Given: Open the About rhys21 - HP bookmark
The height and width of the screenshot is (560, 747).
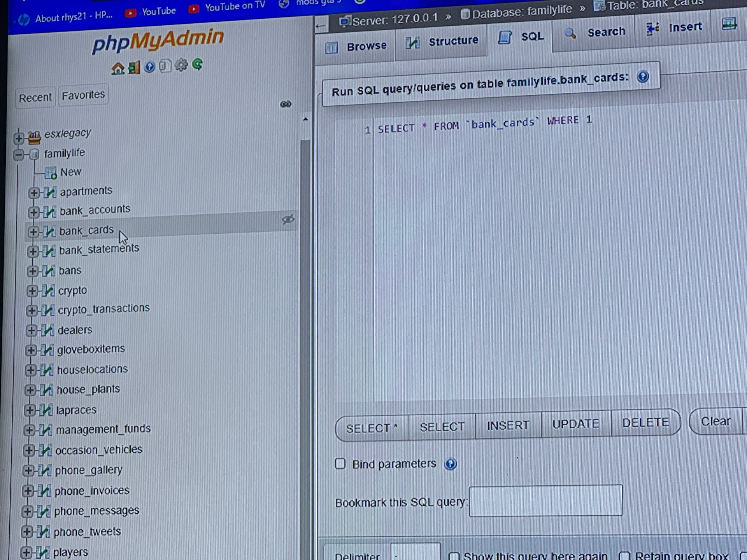Looking at the screenshot, I should [x=65, y=17].
